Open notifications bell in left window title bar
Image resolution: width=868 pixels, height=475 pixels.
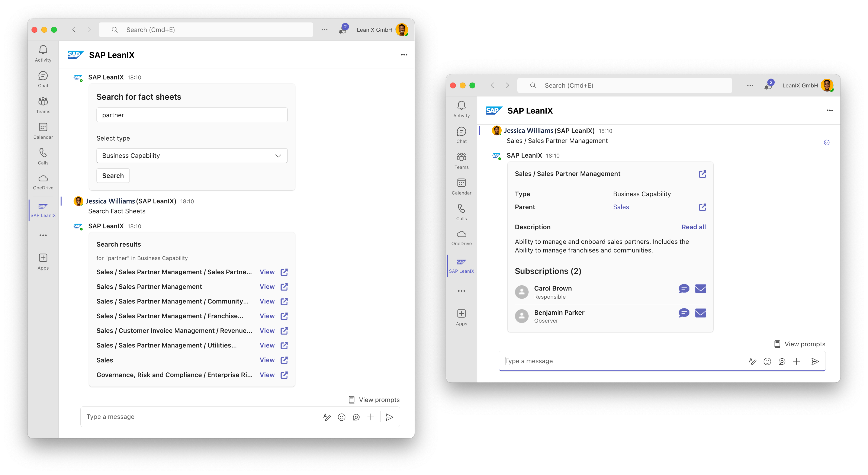click(343, 30)
